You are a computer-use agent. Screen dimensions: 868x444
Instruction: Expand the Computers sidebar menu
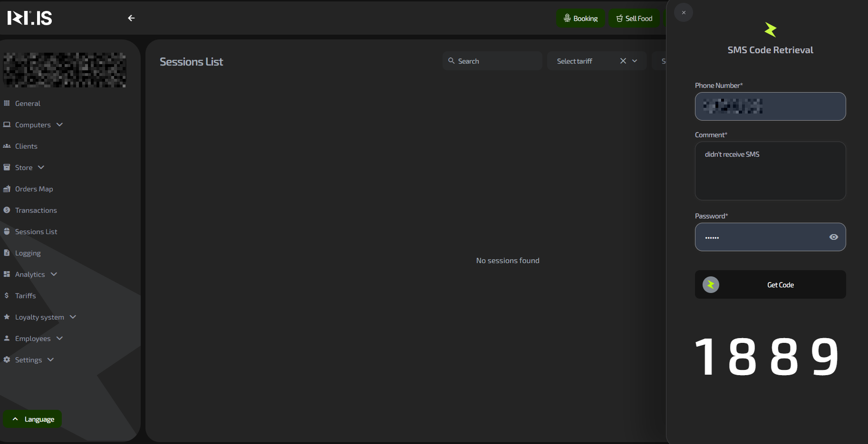coord(59,124)
